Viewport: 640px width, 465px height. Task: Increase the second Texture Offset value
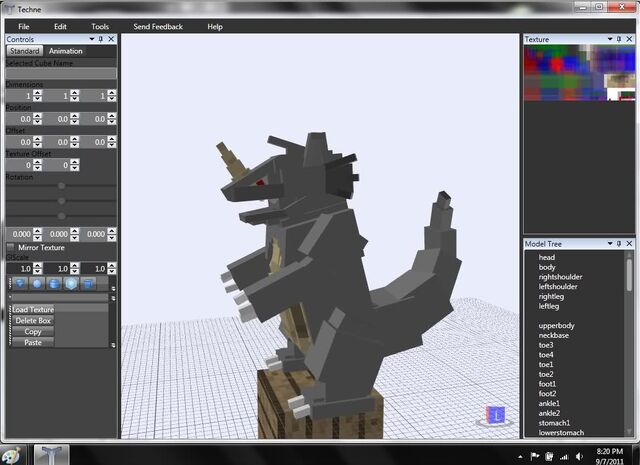pos(75,162)
